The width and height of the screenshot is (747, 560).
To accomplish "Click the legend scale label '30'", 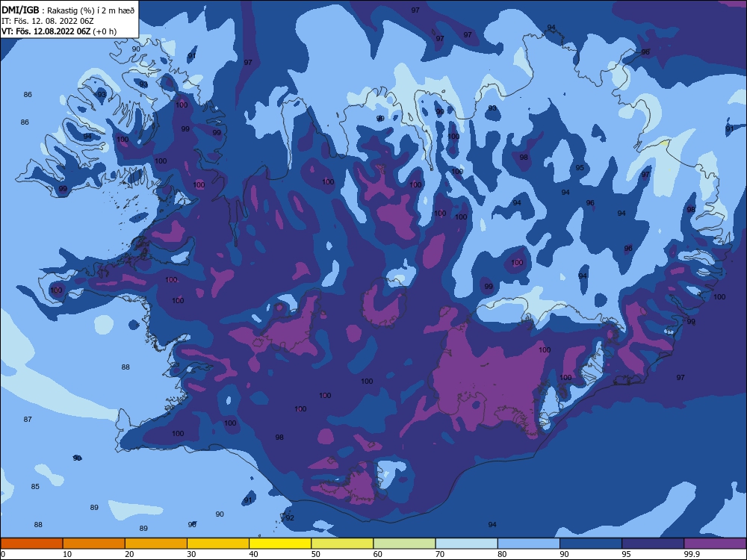I will (x=191, y=554).
